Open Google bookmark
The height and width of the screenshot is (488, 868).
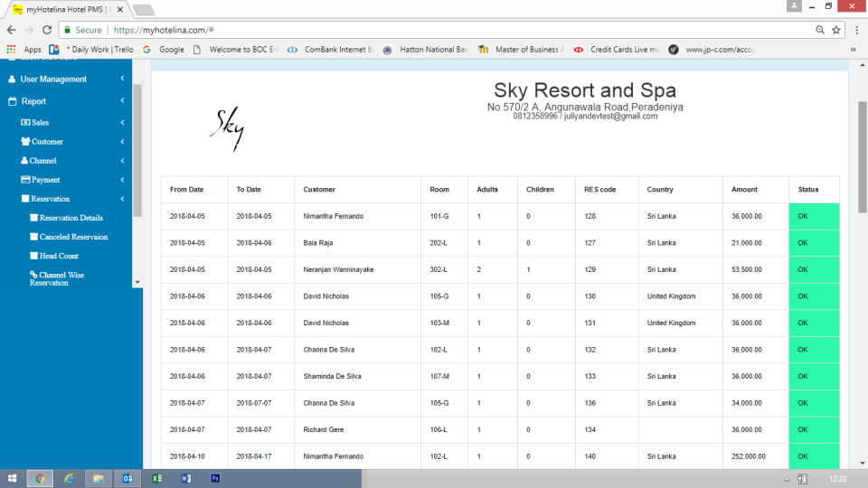click(164, 49)
